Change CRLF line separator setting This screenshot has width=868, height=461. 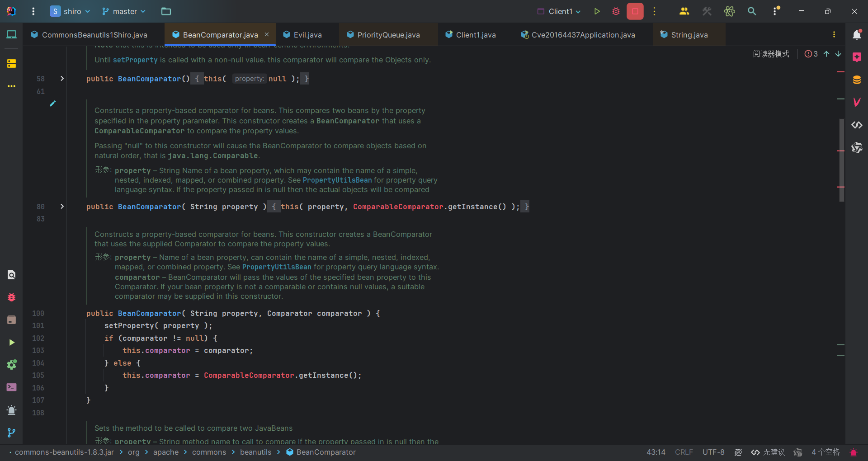click(684, 452)
